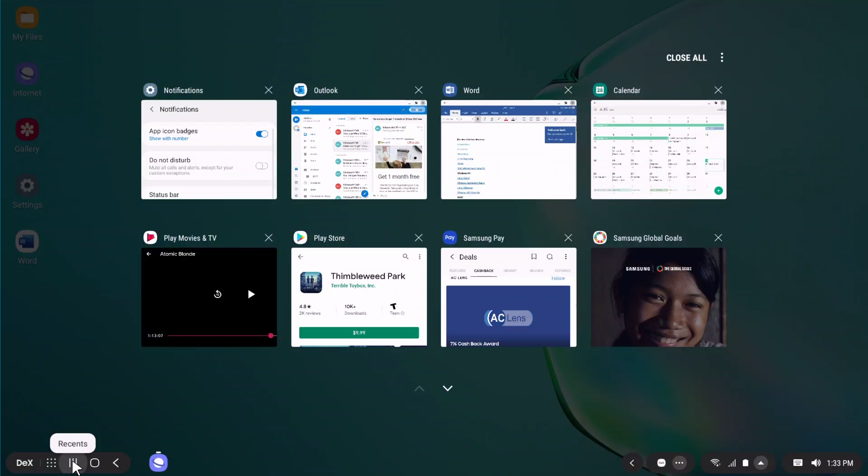This screenshot has width=868, height=476.
Task: Select the CASH BACK tab
Action: (x=483, y=270)
